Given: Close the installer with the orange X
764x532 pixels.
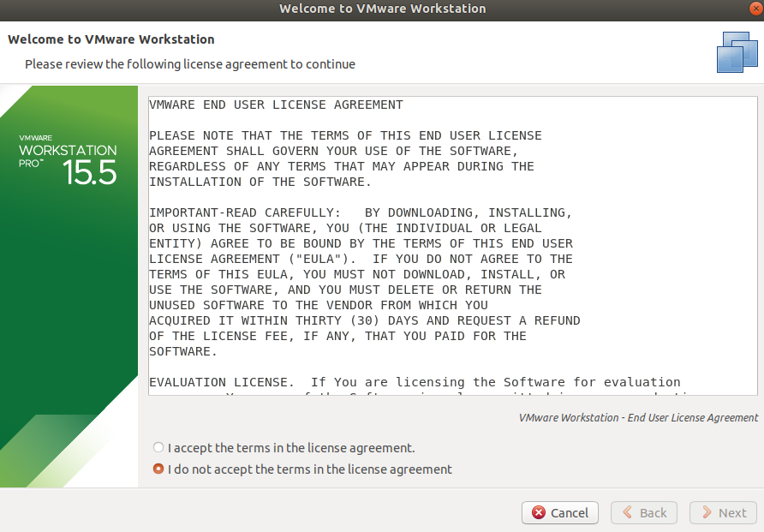Looking at the screenshot, I should [755, 9].
